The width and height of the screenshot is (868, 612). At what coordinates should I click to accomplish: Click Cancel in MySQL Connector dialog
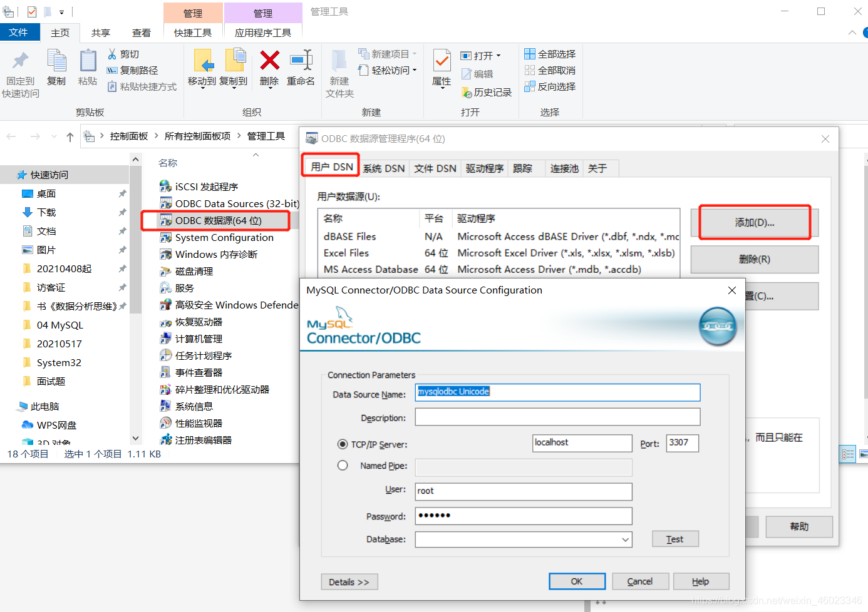pyautogui.click(x=640, y=581)
